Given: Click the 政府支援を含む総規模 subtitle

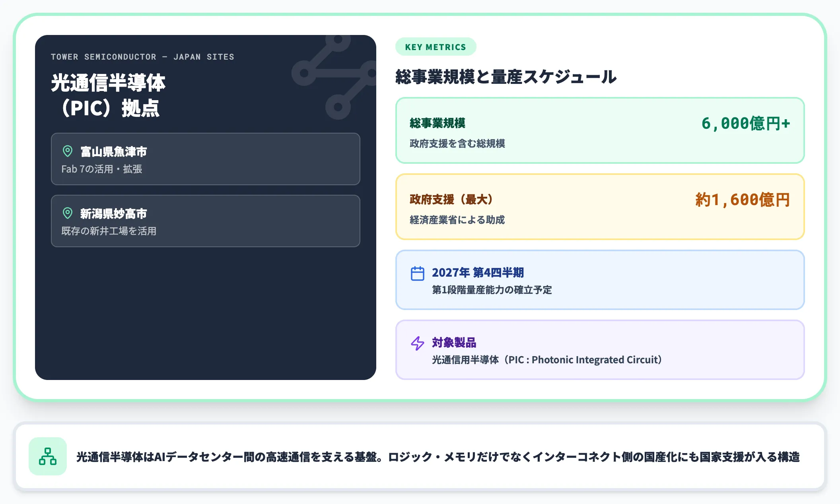Looking at the screenshot, I should click(457, 143).
